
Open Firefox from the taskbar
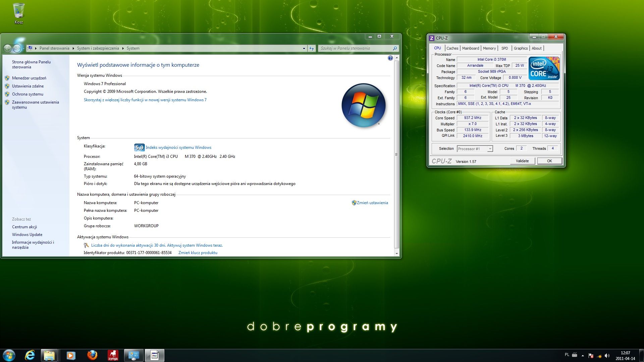click(92, 355)
